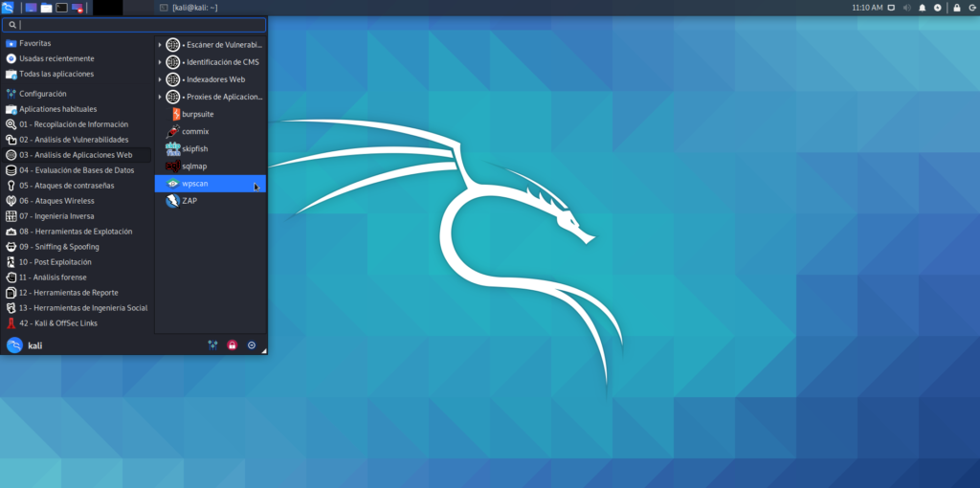Launch ZAP from the applications list

(x=188, y=200)
